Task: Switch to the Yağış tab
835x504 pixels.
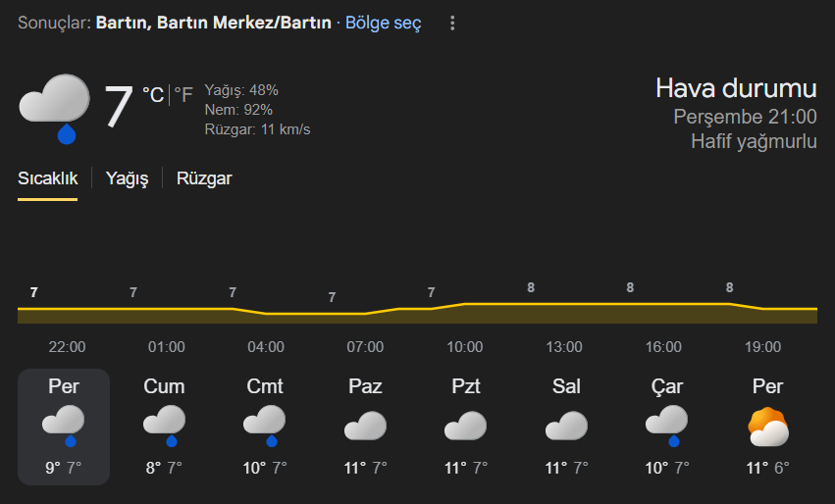Action: 127,178
